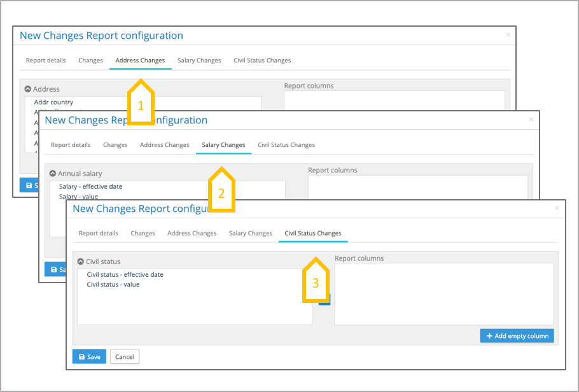Select 'Addr country' in Address list
The image size is (579, 392).
[53, 102]
